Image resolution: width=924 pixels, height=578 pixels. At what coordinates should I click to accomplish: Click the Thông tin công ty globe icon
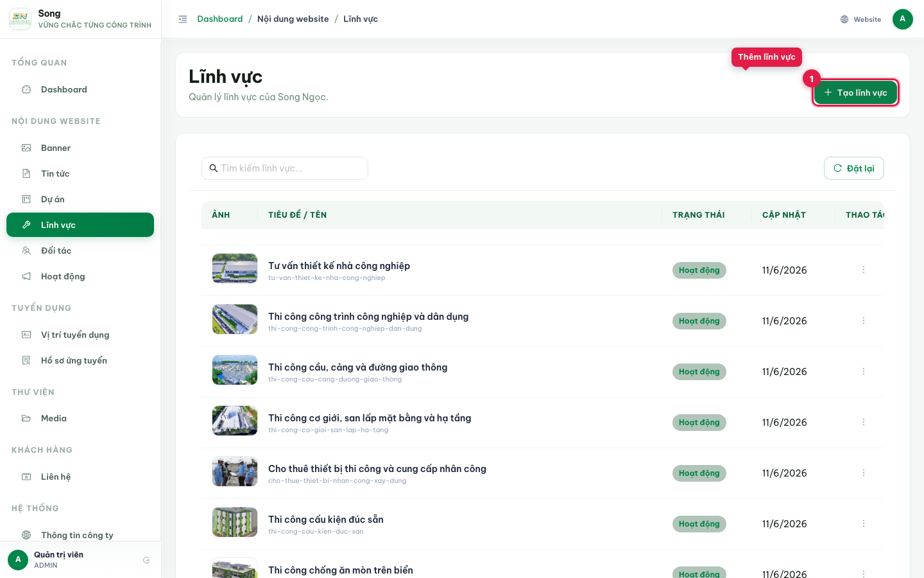(x=26, y=535)
